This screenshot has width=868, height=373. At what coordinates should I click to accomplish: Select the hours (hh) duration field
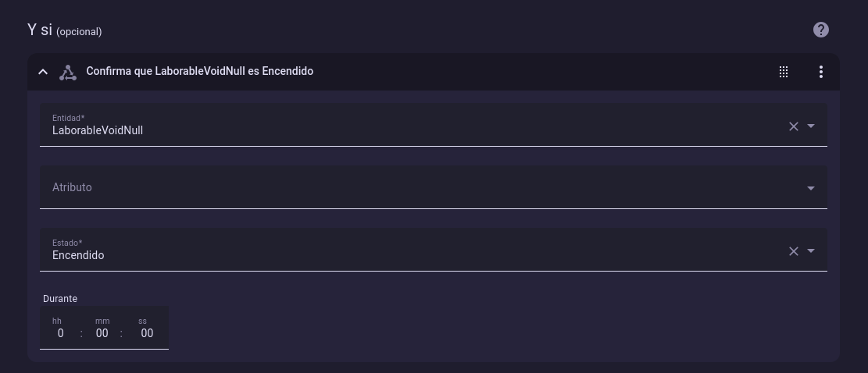pyautogui.click(x=60, y=333)
